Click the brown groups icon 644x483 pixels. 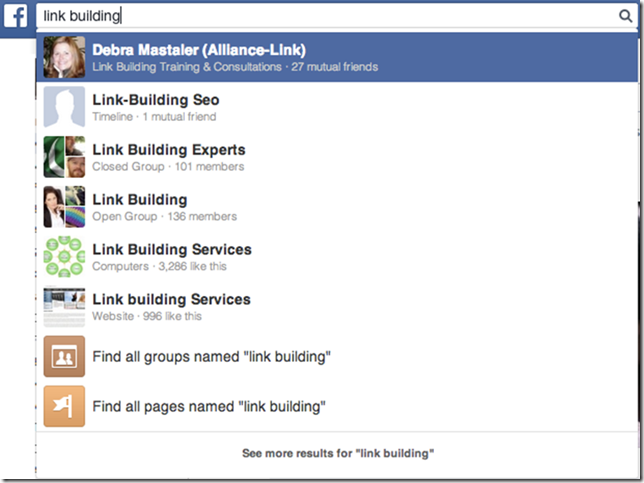point(64,357)
